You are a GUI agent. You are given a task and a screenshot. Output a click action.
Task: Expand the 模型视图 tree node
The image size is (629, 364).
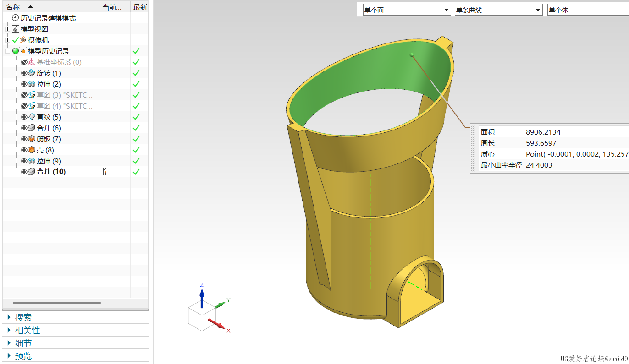(x=7, y=29)
